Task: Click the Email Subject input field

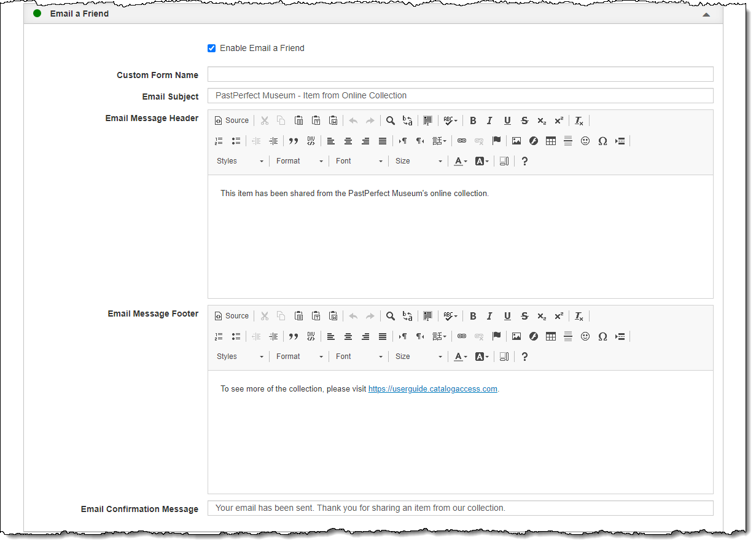Action: [460, 96]
